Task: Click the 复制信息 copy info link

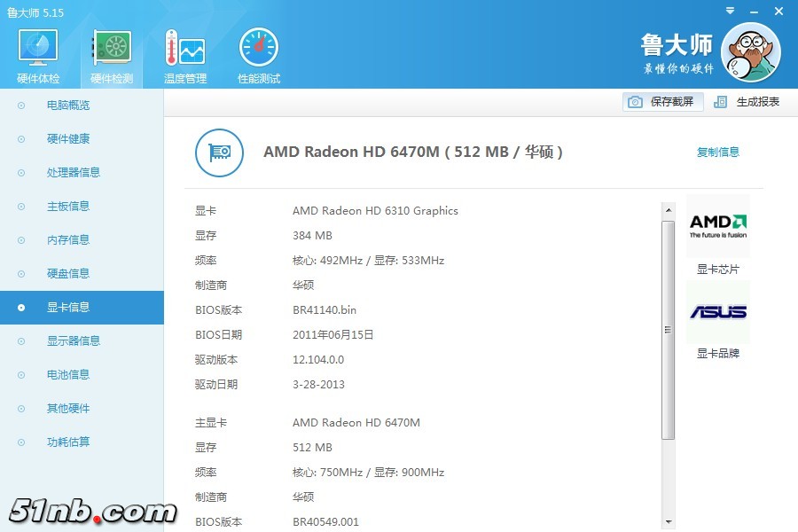Action: coord(717,153)
